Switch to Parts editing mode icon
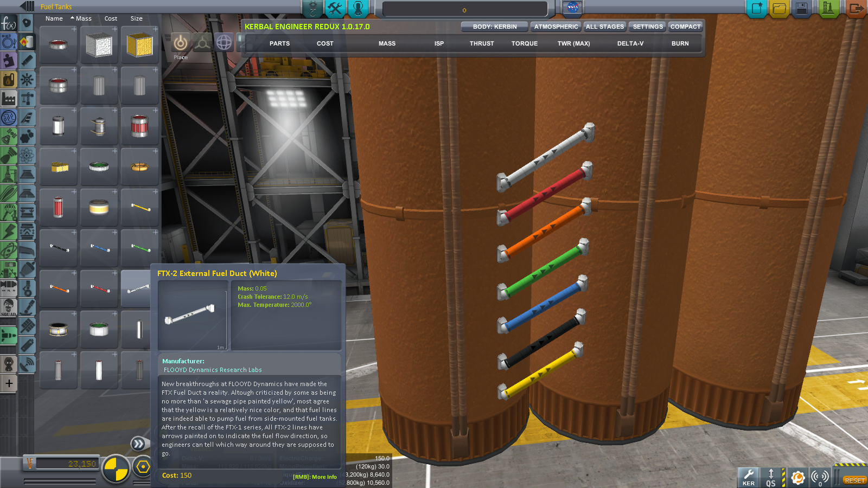 (x=312, y=8)
